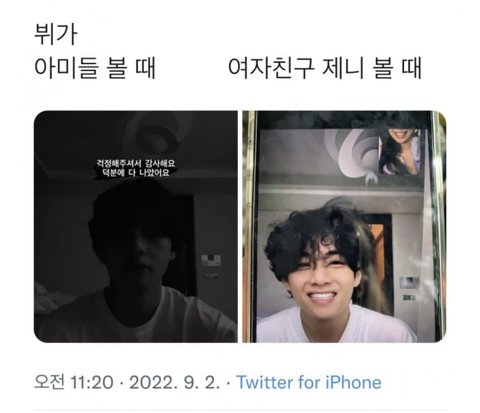Screen dimensions: 480x413
Task: Tap the inset video call preview in right photo
Action: coord(399,152)
